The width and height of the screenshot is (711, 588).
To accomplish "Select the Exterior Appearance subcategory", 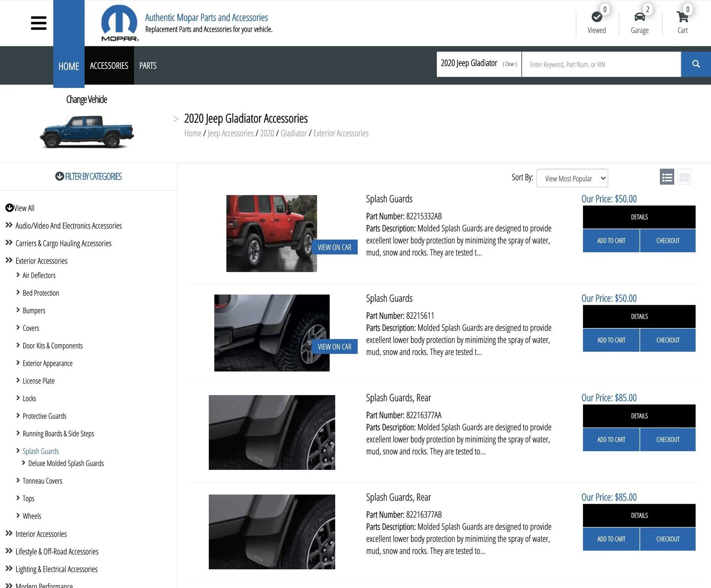I will point(48,363).
